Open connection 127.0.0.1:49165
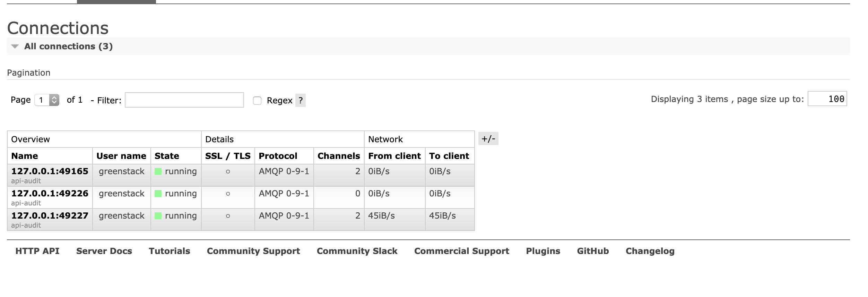868x297 pixels. pyautogui.click(x=50, y=171)
